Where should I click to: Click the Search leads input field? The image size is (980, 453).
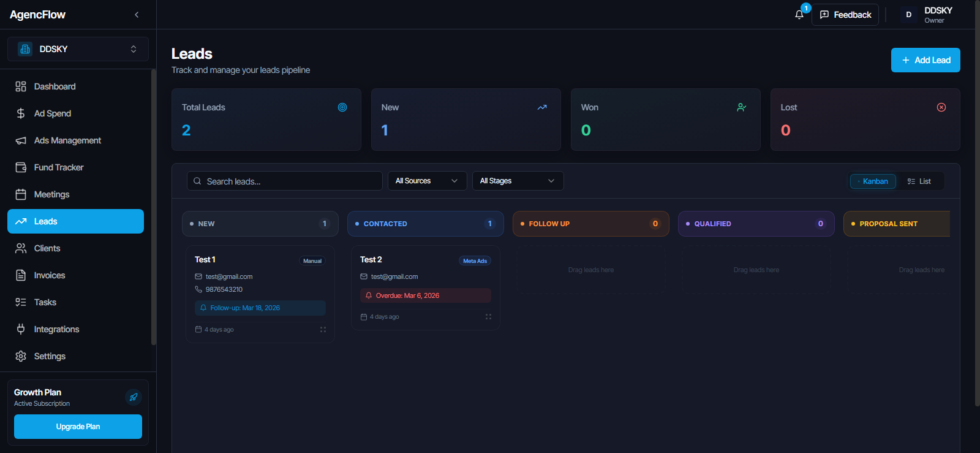point(285,181)
